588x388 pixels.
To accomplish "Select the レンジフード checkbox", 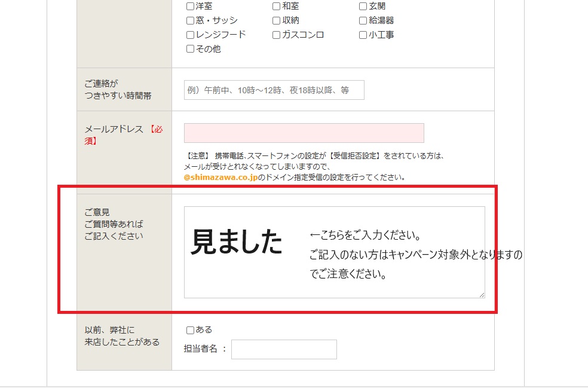I will point(190,35).
